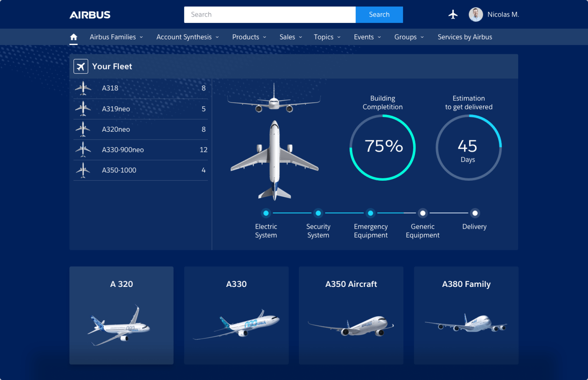Open the A 320 family card

tap(122, 315)
